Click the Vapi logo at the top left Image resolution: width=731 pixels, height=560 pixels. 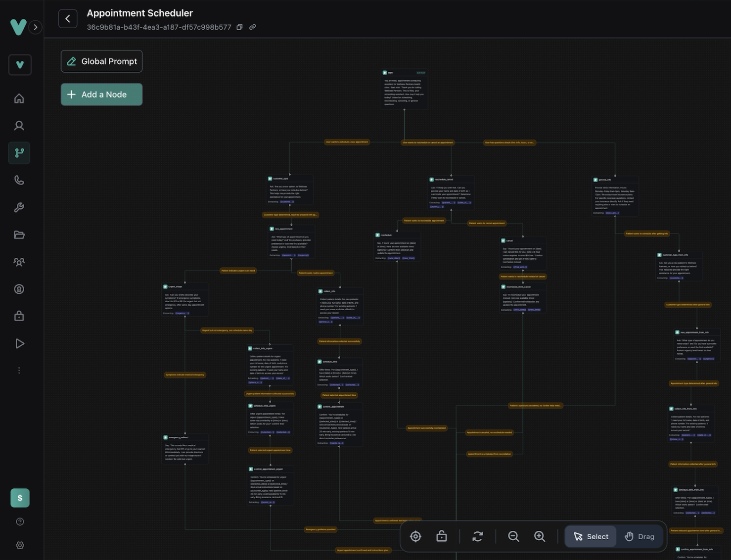click(19, 27)
